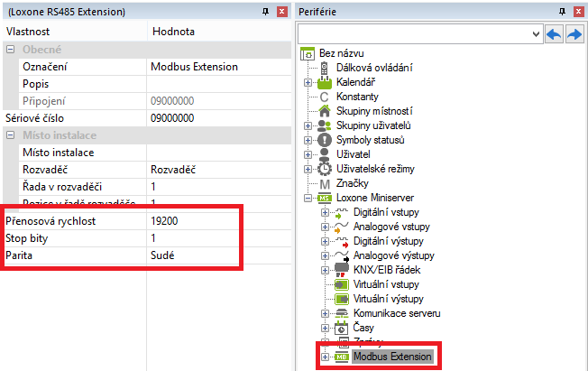Click the Uživatel person icon

[325, 154]
